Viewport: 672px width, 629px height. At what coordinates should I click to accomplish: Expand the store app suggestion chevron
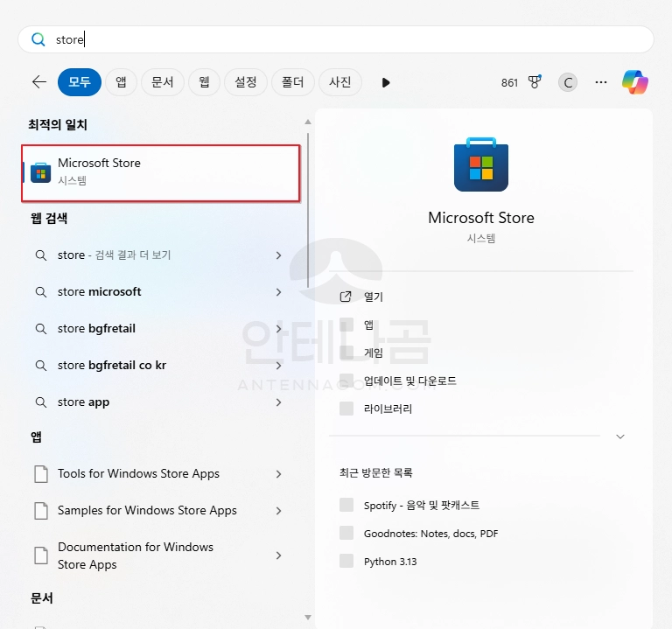(279, 402)
